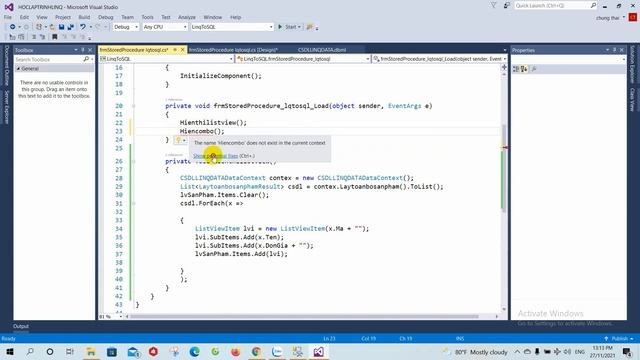Open the Tools menu
This screenshot has height=360, width=640.
[x=147, y=17]
